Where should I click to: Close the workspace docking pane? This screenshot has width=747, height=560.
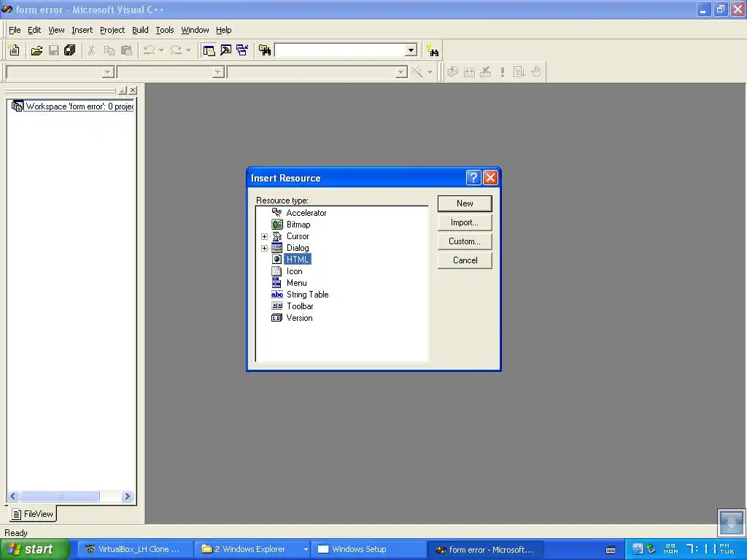coord(133,90)
